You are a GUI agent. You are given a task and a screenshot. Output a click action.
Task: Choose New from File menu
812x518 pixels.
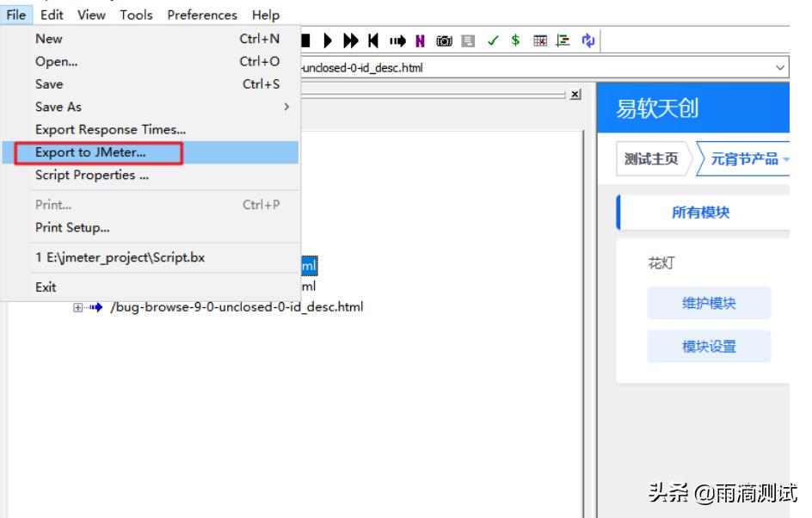(151, 39)
